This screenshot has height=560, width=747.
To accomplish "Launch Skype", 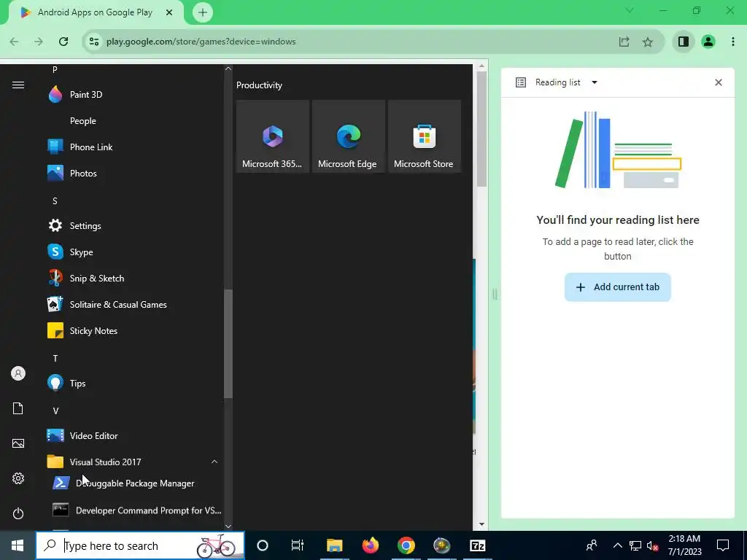I will point(133,252).
